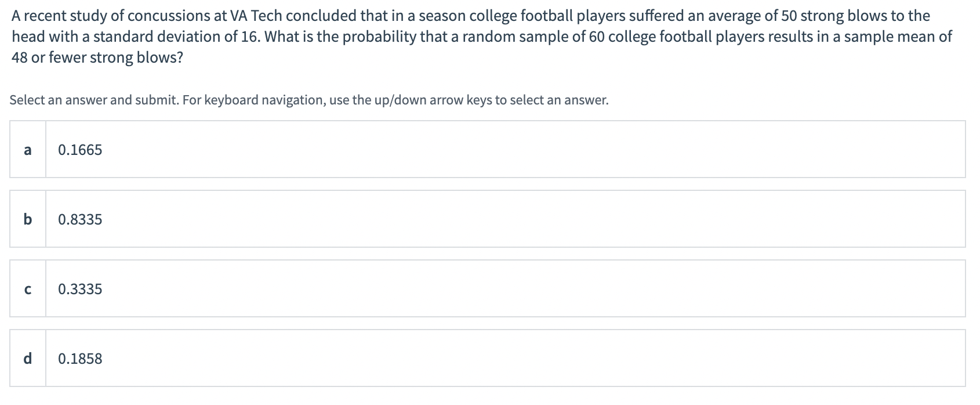The height and width of the screenshot is (405, 980).
Task: Click the 0.3335 answer value text
Action: pos(80,290)
